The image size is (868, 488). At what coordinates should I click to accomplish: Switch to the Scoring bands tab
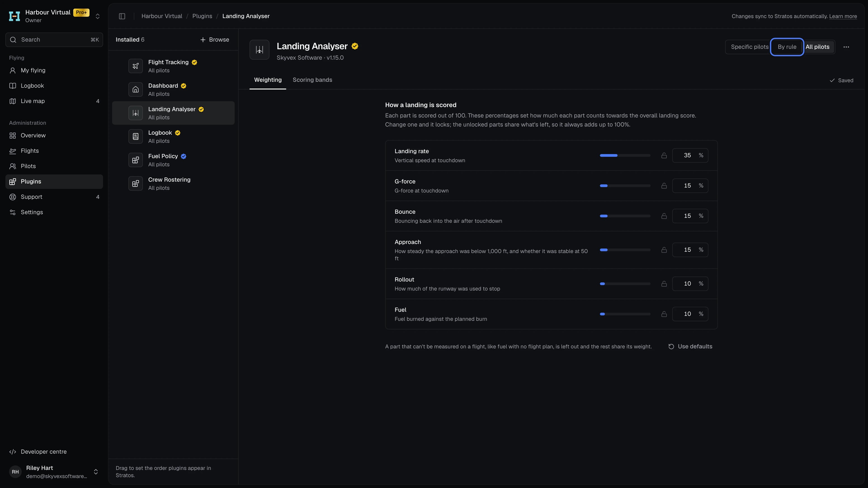point(312,80)
